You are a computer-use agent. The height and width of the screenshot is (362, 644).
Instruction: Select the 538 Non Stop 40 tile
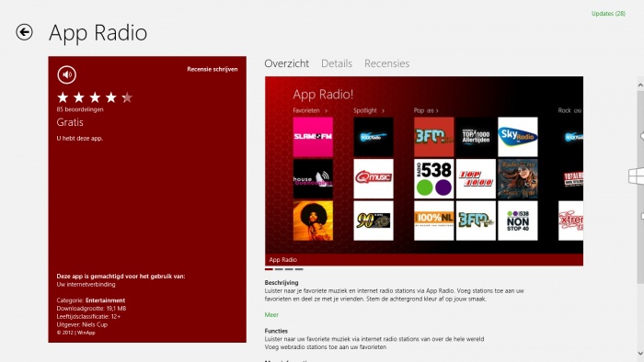coord(517,221)
